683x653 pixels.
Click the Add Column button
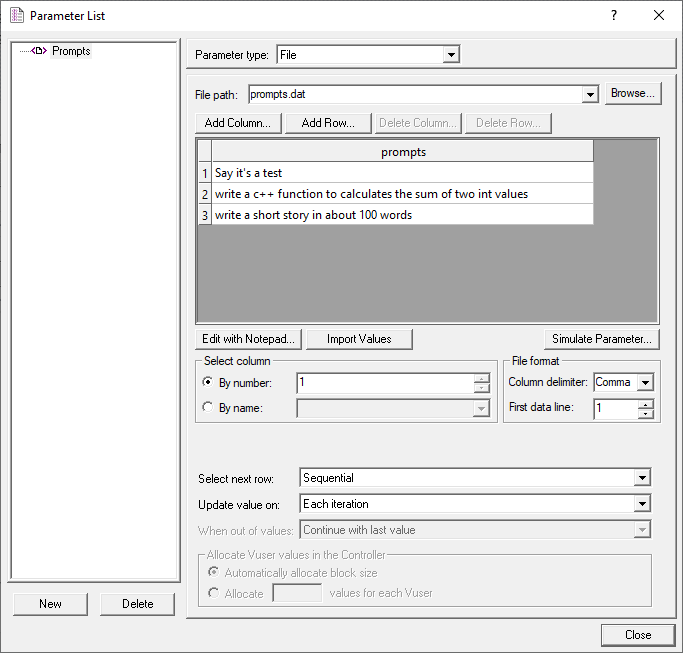click(238, 123)
